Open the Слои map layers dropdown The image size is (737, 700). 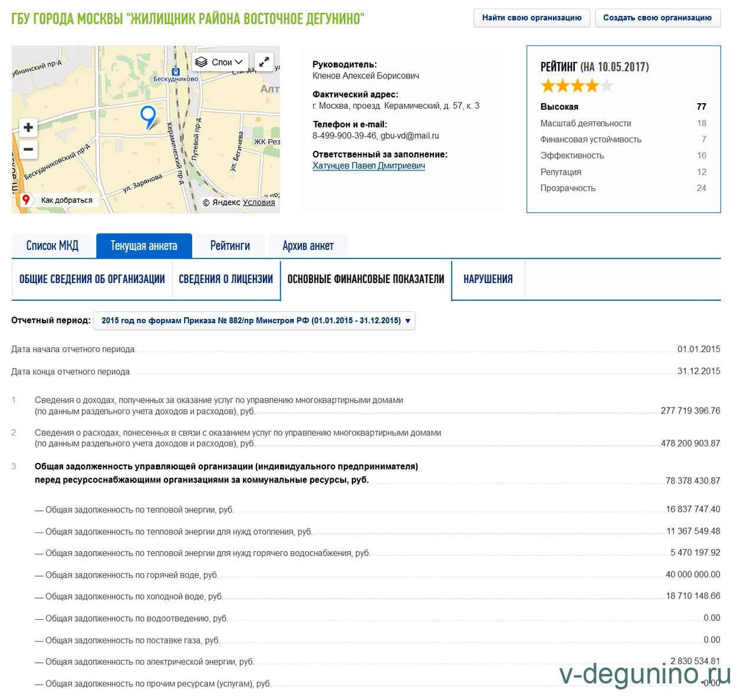click(219, 62)
